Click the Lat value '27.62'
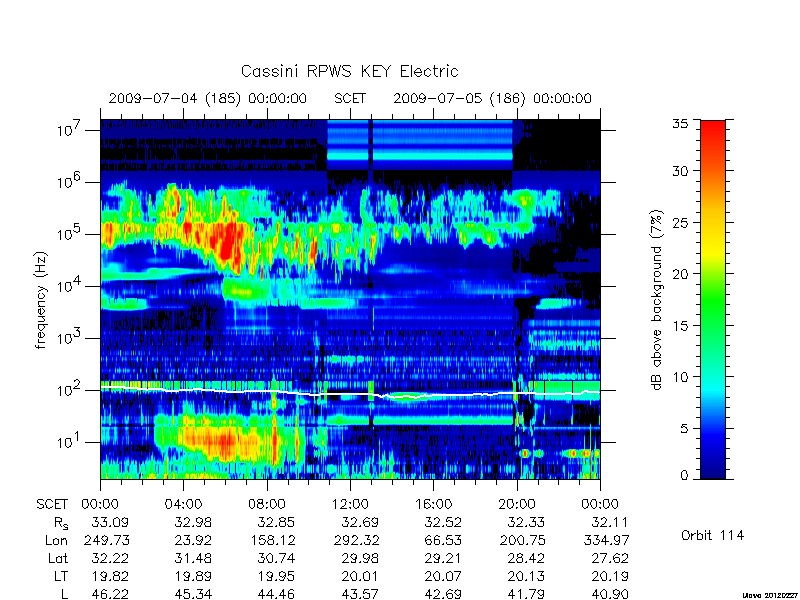This screenshot has width=800, height=600. 610,558
